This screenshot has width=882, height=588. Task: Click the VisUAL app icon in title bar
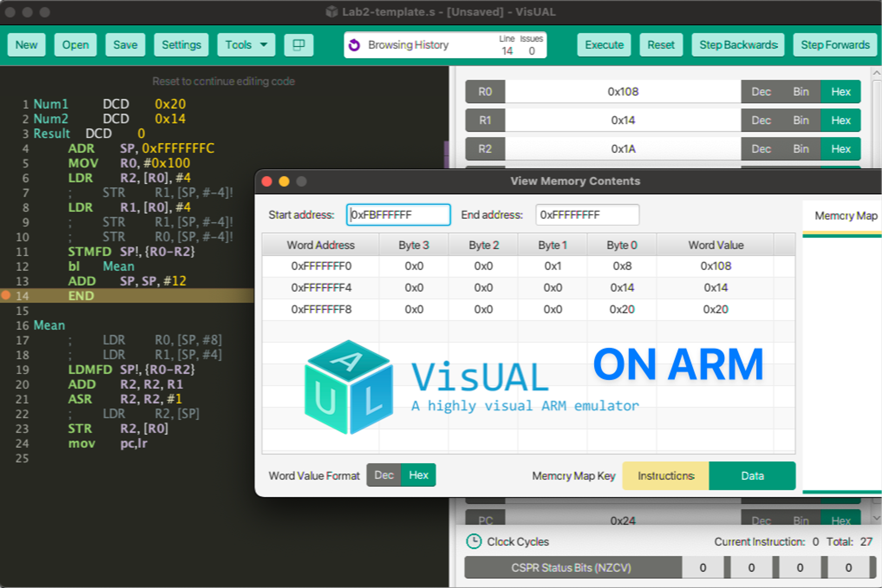click(x=331, y=12)
